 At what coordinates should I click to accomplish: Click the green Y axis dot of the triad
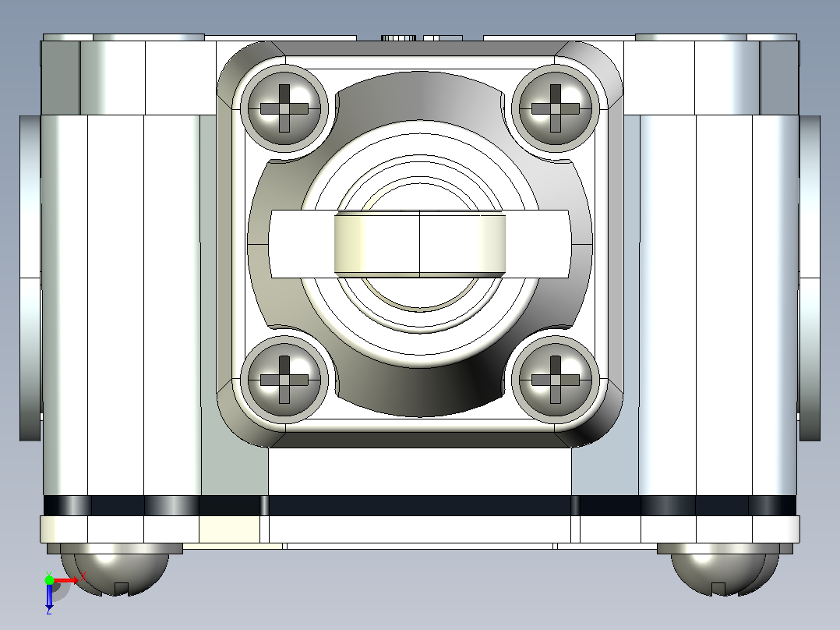pos(49,579)
